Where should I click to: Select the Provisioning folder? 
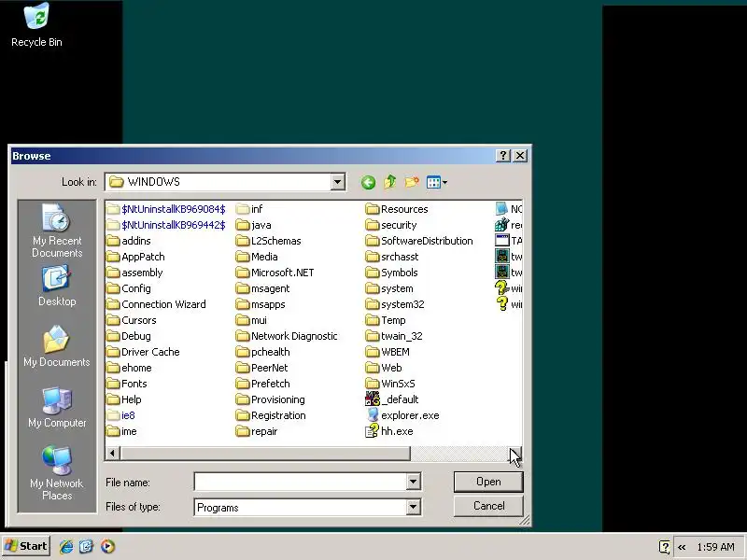coord(271,399)
